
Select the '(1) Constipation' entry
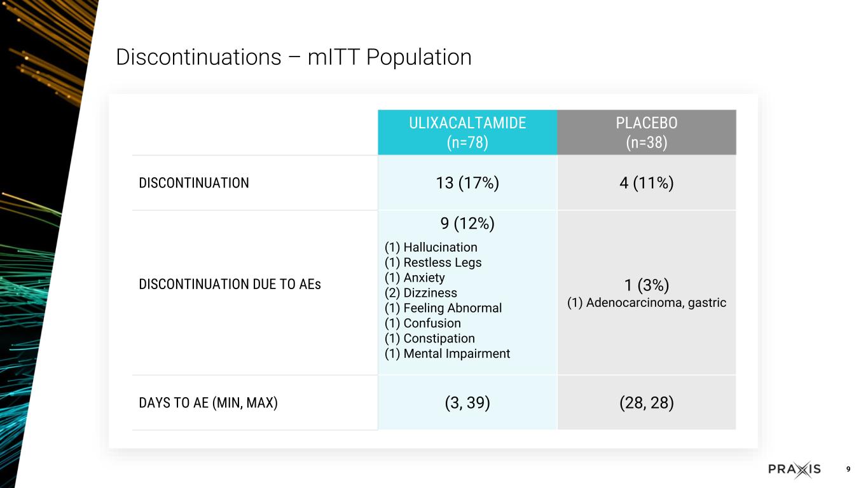pyautogui.click(x=430, y=339)
